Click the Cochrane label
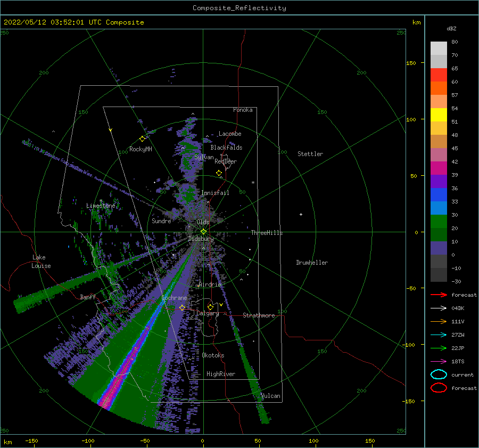Image resolution: width=479 pixels, height=448 pixels. (x=174, y=298)
